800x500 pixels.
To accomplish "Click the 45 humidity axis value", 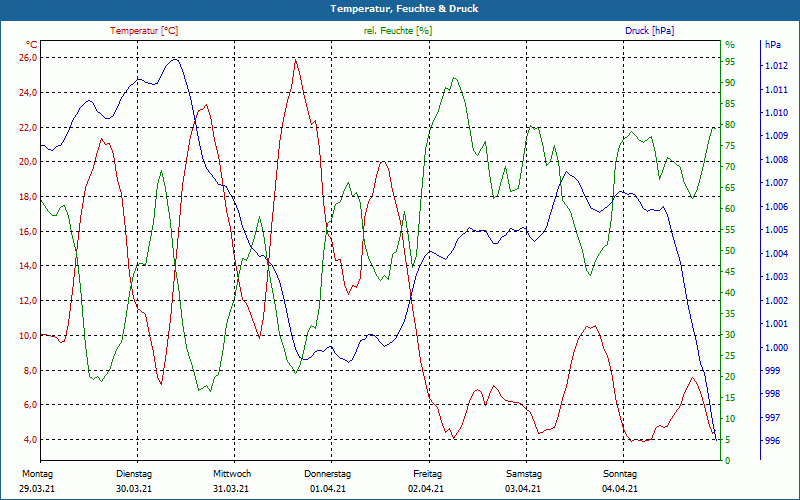I will click(730, 272).
